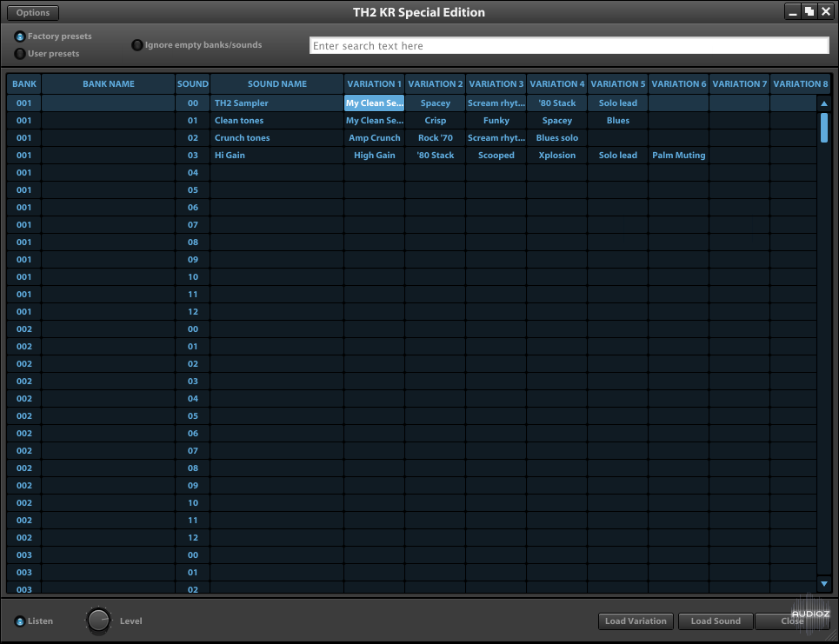The width and height of the screenshot is (839, 644).
Task: Select '80 Stack in the Hi Gain row
Action: (435, 155)
